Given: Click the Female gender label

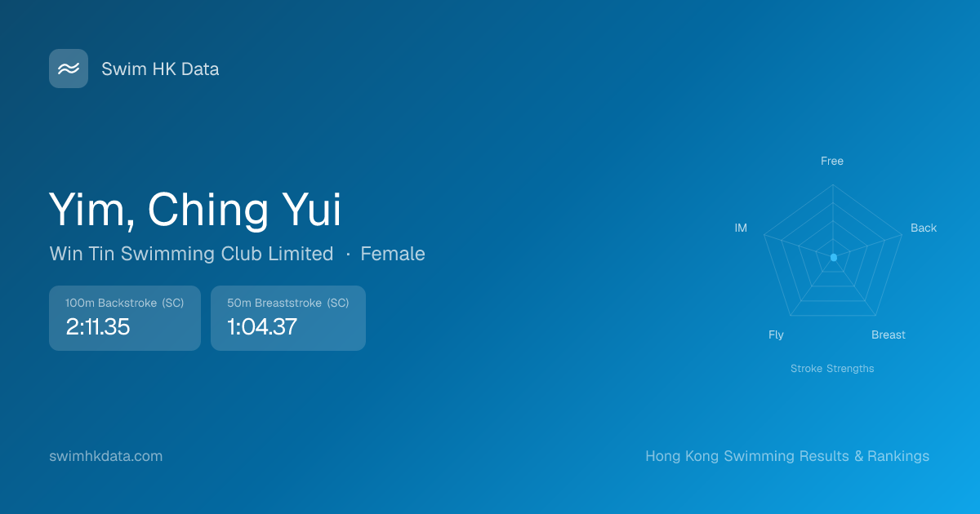Looking at the screenshot, I should tap(393, 254).
